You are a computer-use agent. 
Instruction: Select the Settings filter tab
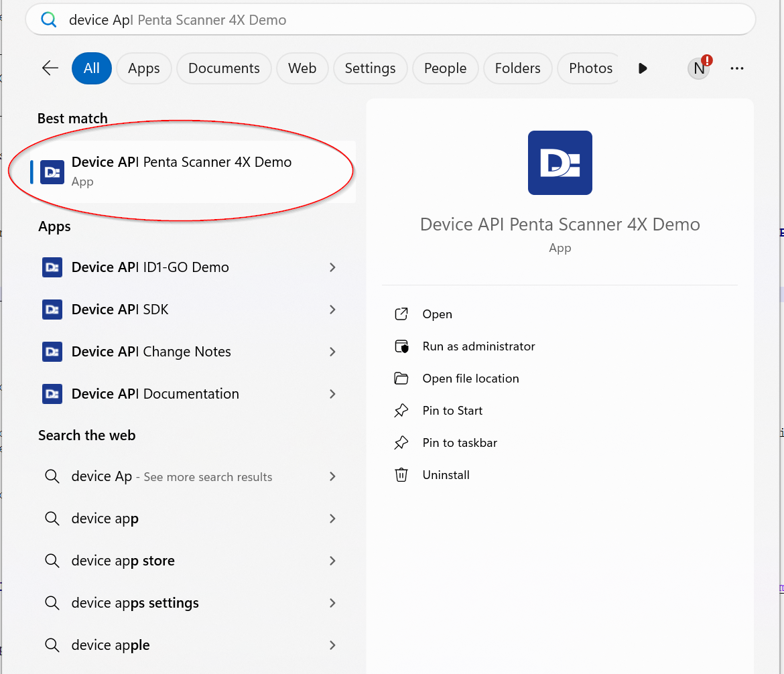370,68
